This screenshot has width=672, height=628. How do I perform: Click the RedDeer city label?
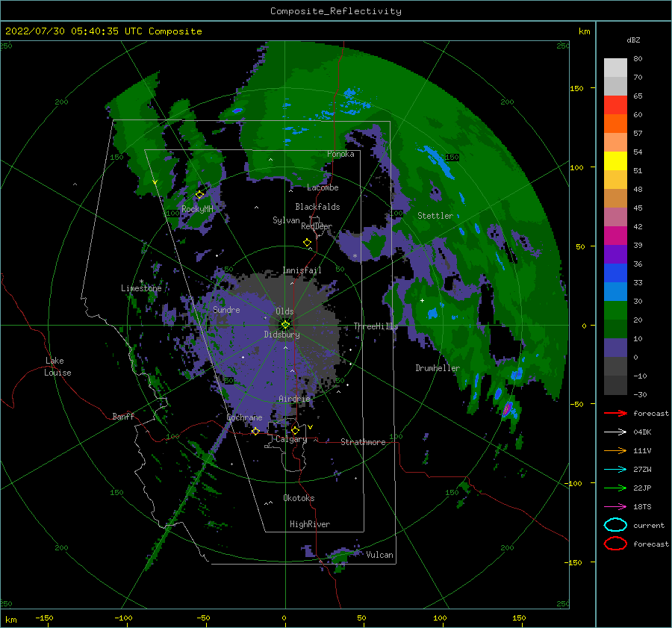[317, 226]
